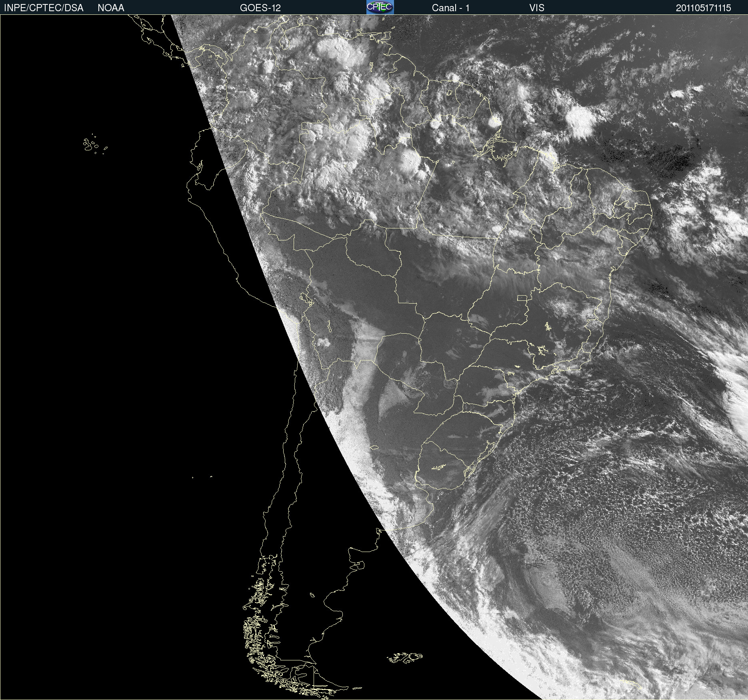Click the NOAA header text
Viewport: 748px width, 700px height.
click(x=111, y=8)
